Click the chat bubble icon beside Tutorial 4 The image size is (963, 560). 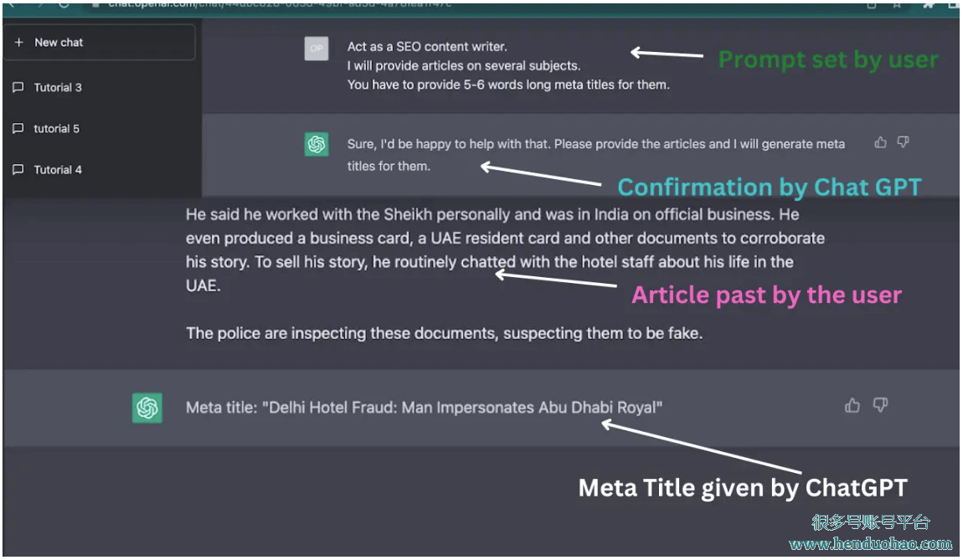18,169
